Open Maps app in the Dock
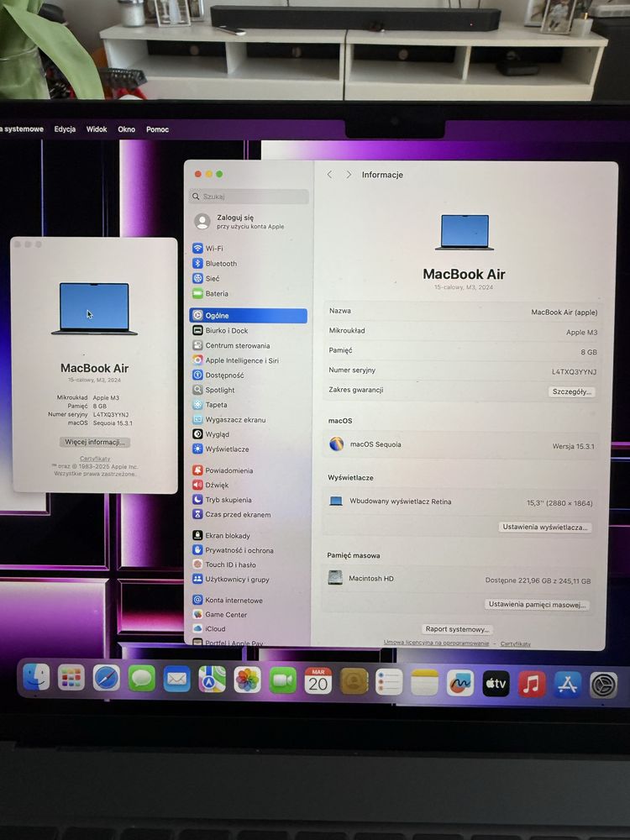Image resolution: width=630 pixels, height=840 pixels. point(213,680)
